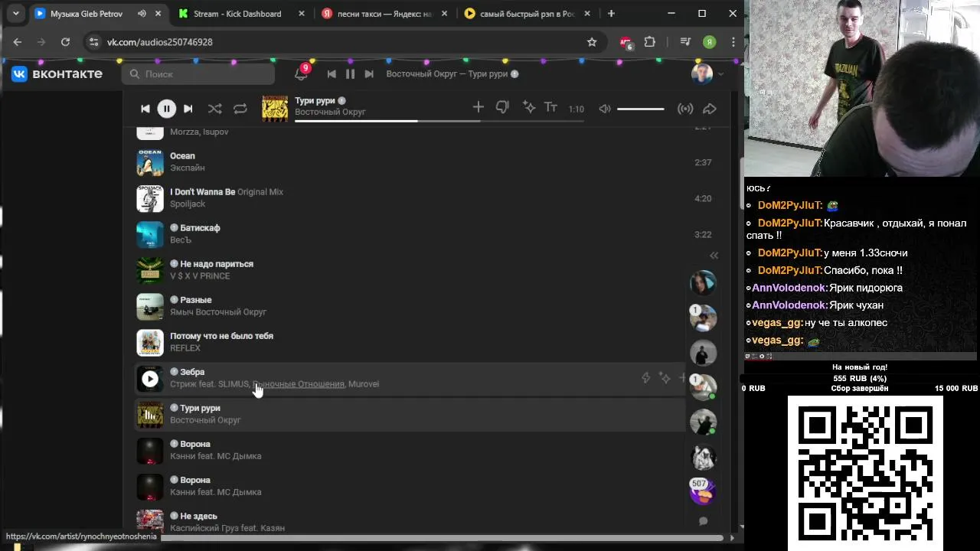Open Восточный Округ artist under player title
This screenshot has width=980, height=551.
[330, 112]
